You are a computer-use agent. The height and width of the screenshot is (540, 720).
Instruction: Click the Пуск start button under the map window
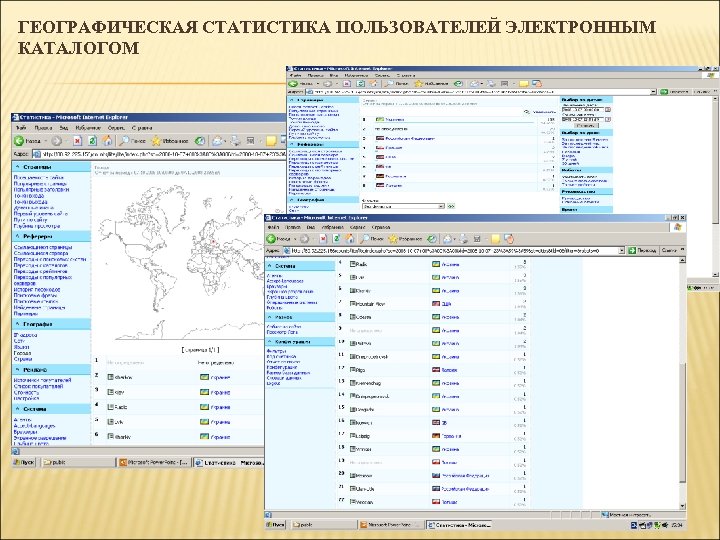coord(24,462)
